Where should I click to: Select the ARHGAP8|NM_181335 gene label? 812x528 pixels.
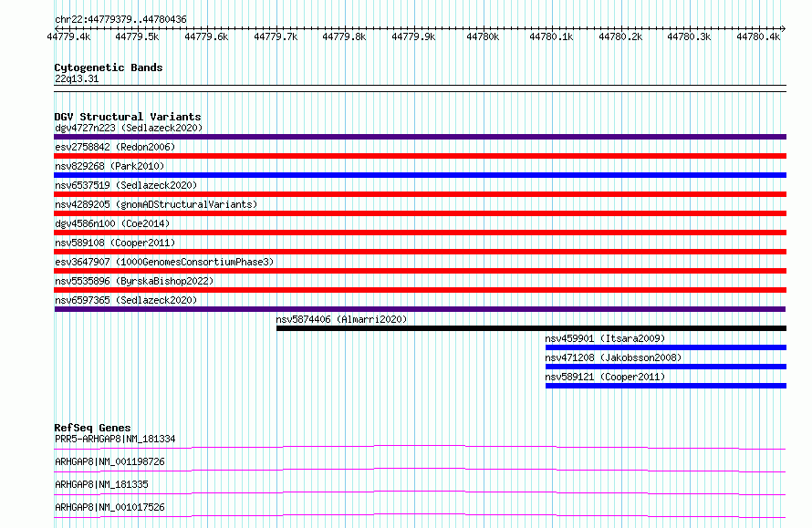click(x=101, y=484)
